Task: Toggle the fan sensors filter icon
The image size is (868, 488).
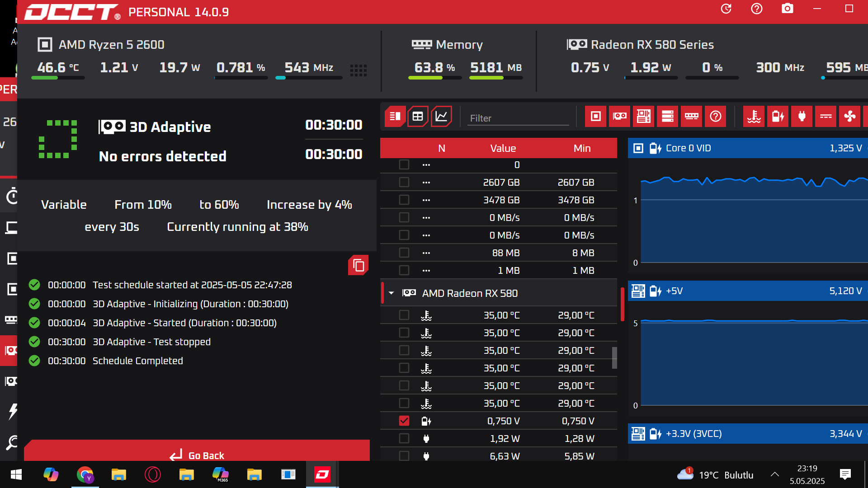Action: pos(849,117)
